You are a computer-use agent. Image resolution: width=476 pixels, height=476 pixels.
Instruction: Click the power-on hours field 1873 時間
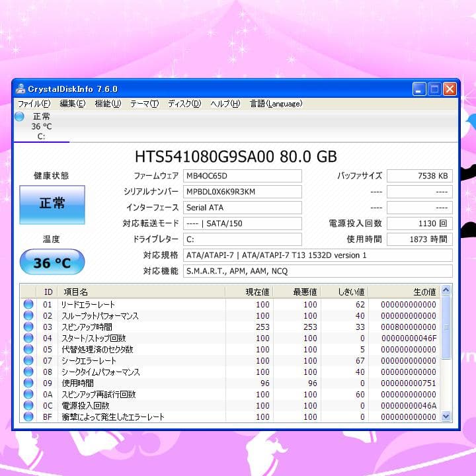tap(420, 239)
